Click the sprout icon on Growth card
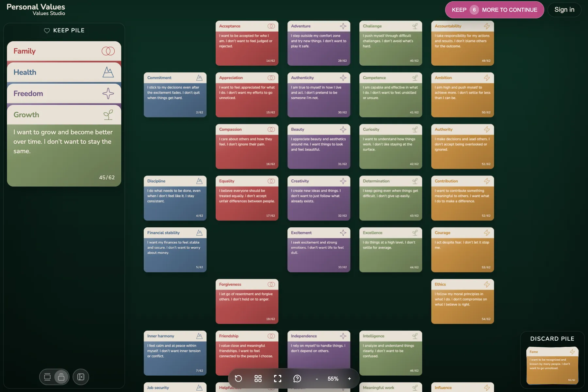Screen dimensions: 588x392 [x=108, y=115]
